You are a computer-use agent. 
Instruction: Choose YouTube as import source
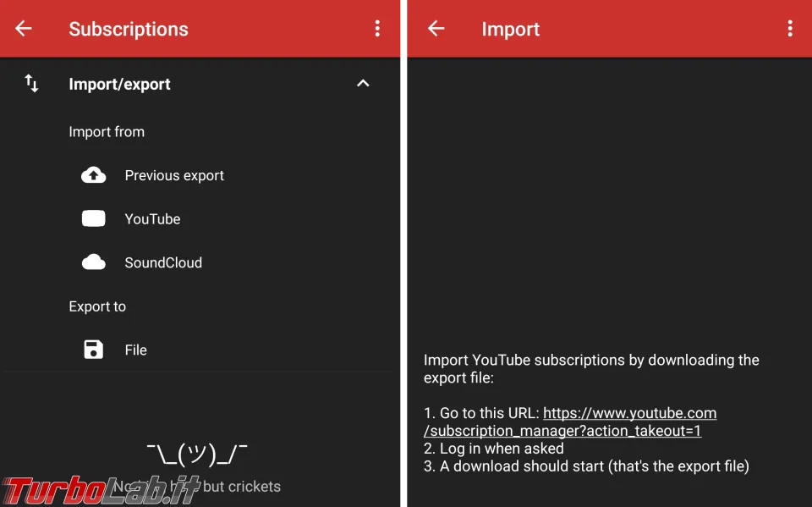click(152, 218)
